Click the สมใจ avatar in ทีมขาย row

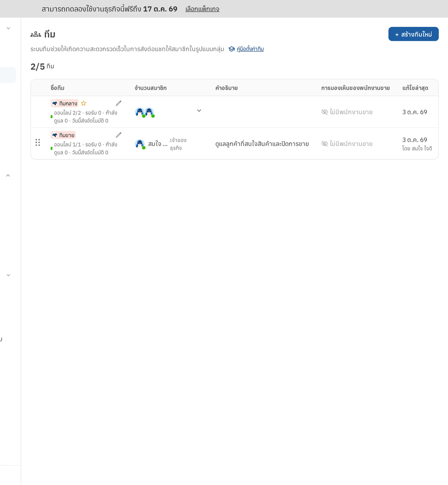pos(140,144)
